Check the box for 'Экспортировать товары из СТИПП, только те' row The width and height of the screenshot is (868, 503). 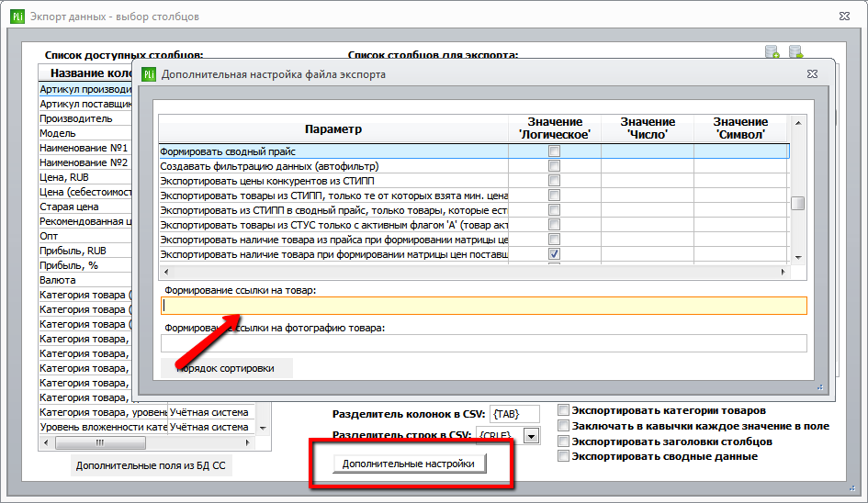[x=554, y=196]
